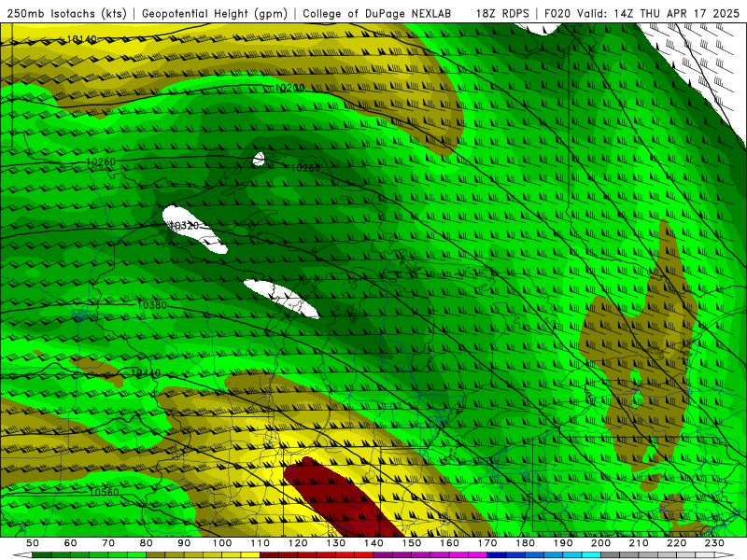Click the 160 value on the color scale

coord(449,543)
